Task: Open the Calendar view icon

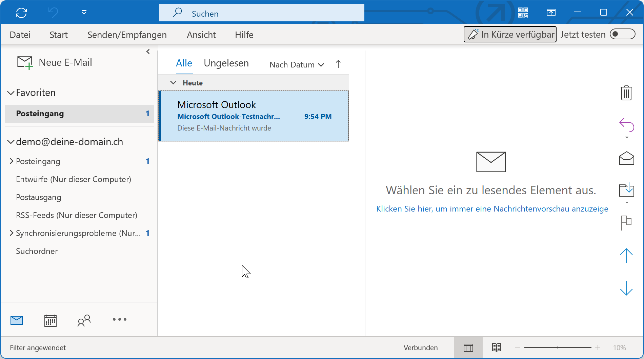Action: pyautogui.click(x=51, y=320)
